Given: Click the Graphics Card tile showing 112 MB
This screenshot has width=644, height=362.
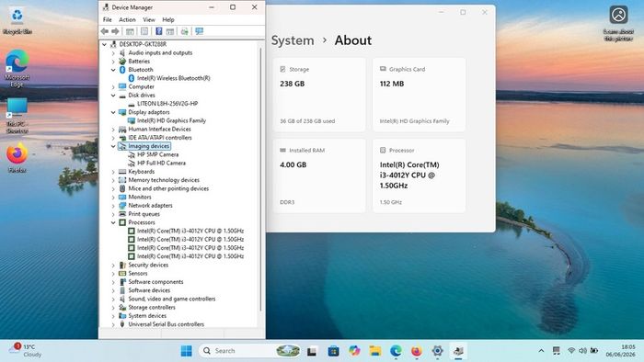Looking at the screenshot, I should [x=419, y=95].
